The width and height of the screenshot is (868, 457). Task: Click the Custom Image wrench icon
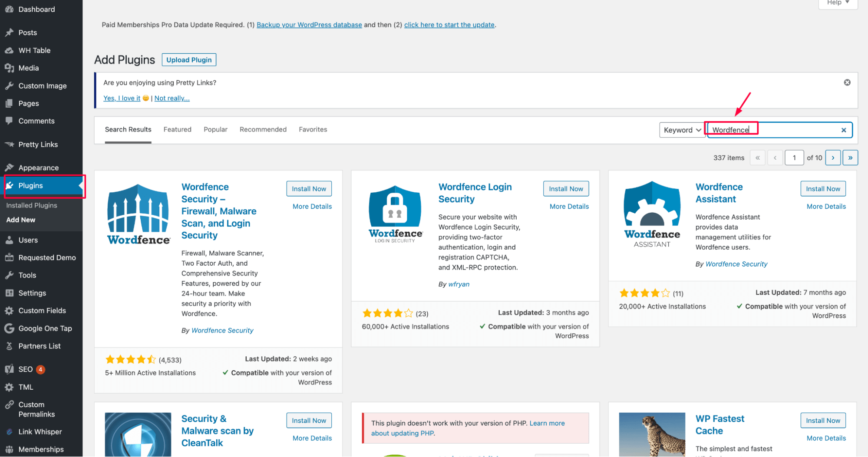(x=9, y=85)
